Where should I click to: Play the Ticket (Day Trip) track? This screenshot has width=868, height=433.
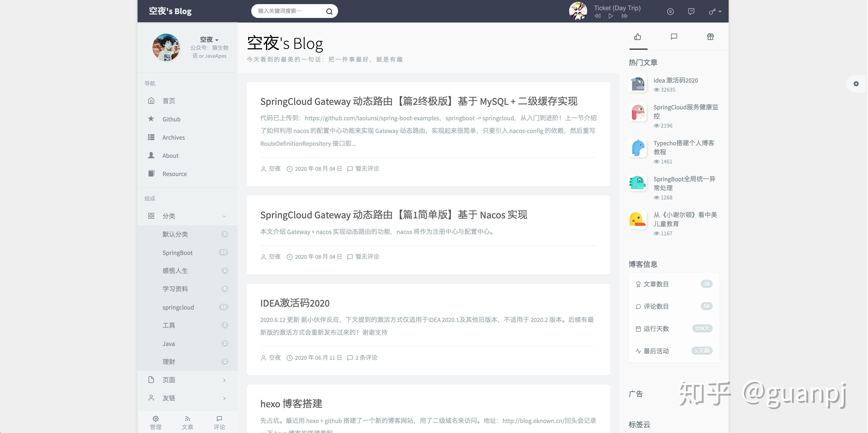click(611, 16)
